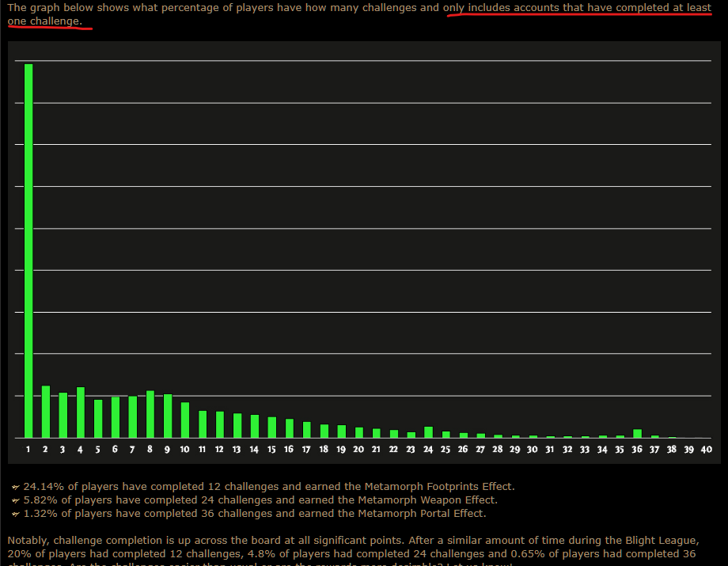Click the green bar above label 25

446,435
